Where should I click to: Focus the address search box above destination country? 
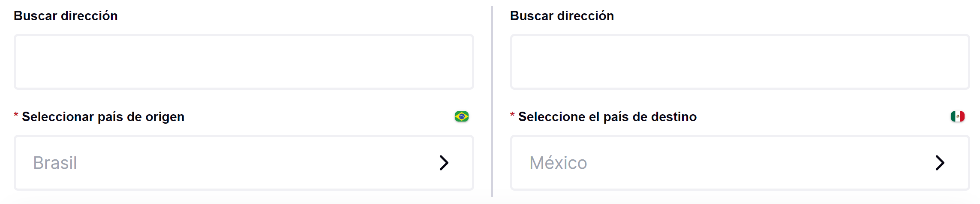click(740, 62)
